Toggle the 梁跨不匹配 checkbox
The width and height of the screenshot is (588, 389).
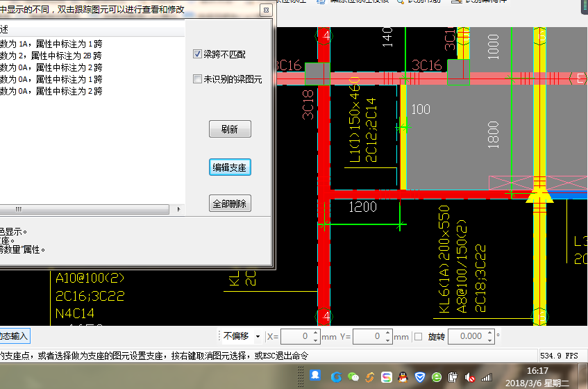(197, 54)
